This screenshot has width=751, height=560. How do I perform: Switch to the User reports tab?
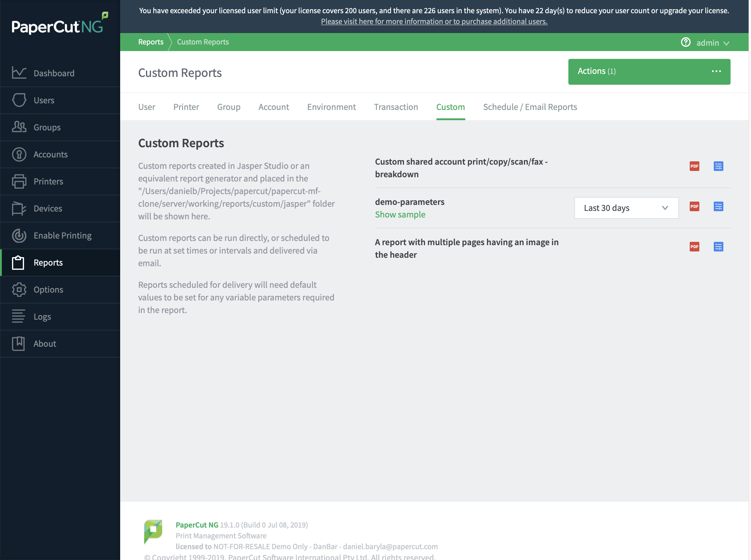coord(146,107)
